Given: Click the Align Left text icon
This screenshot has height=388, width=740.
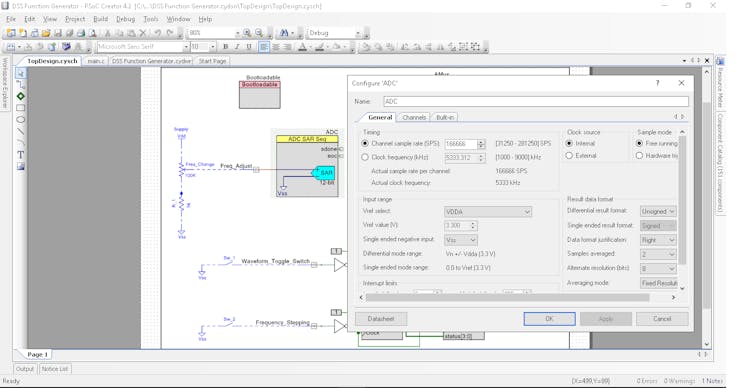Looking at the screenshot, I should 264,47.
